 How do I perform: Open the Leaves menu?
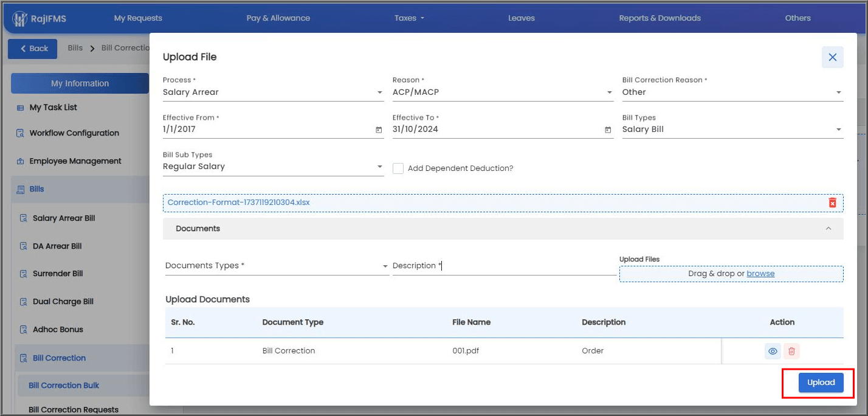pos(522,18)
